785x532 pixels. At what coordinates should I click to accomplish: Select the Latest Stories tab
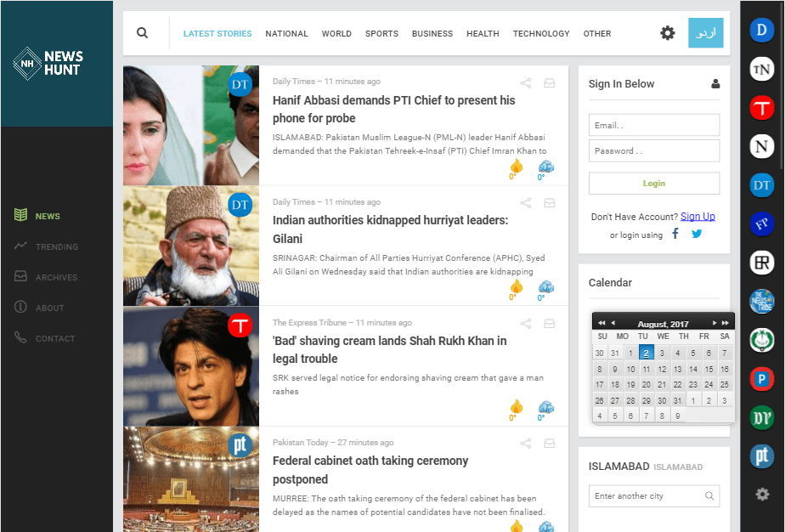217,33
